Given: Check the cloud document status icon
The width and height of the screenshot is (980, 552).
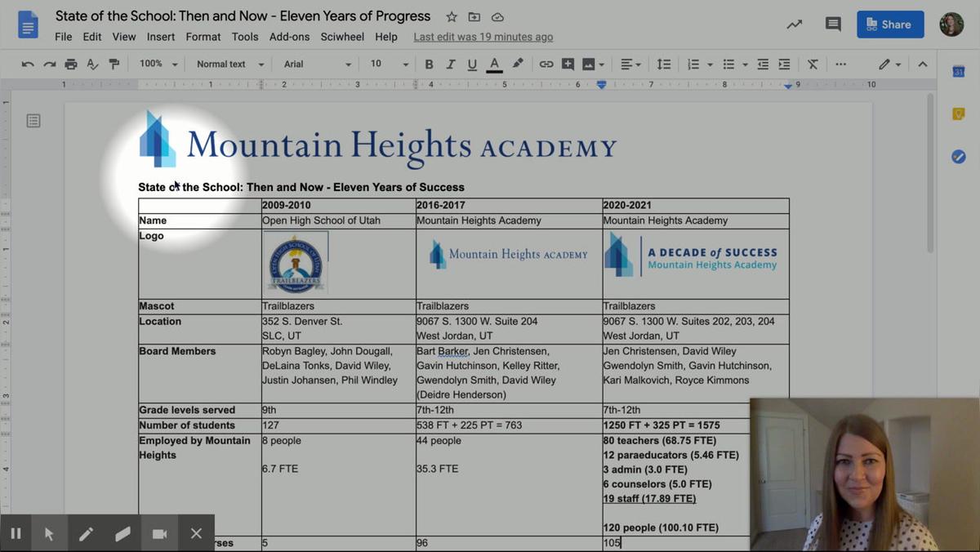Looking at the screenshot, I should (497, 16).
